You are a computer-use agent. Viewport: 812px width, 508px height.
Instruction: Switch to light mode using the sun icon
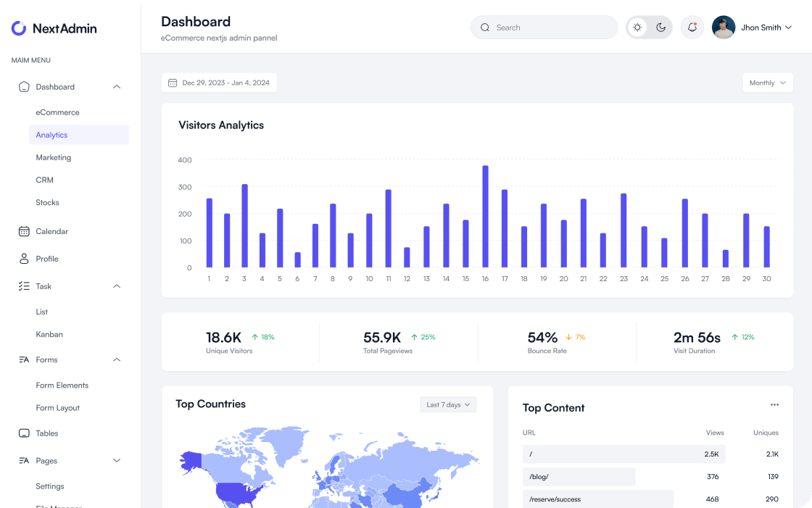[637, 27]
